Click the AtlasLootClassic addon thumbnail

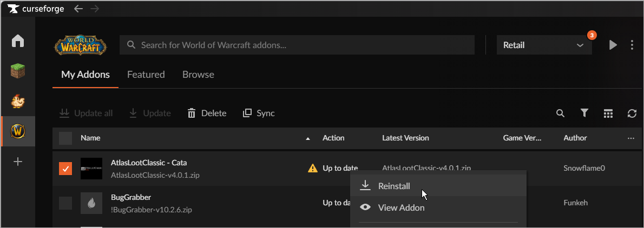click(91, 168)
